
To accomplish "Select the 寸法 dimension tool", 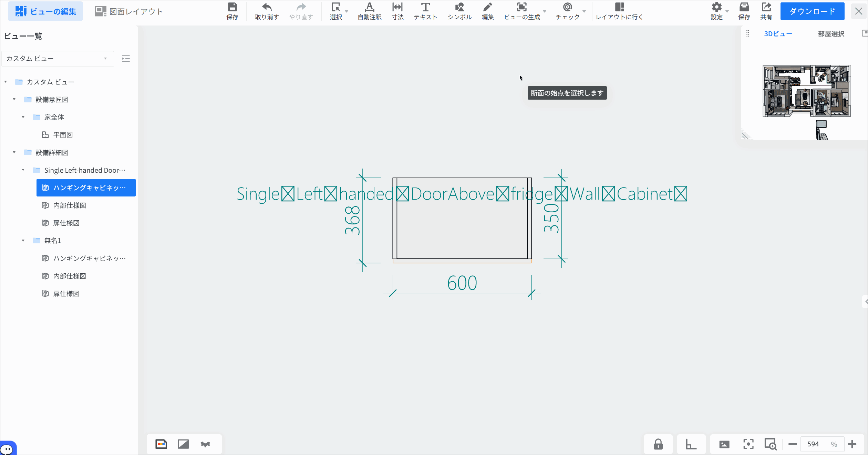I will [x=397, y=11].
